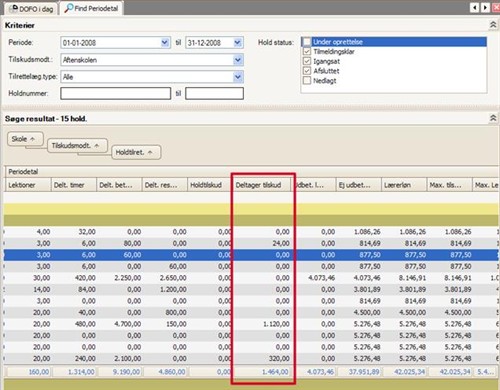500x390 pixels.
Task: Sort by the Delt. bet... column header
Action: click(x=119, y=185)
